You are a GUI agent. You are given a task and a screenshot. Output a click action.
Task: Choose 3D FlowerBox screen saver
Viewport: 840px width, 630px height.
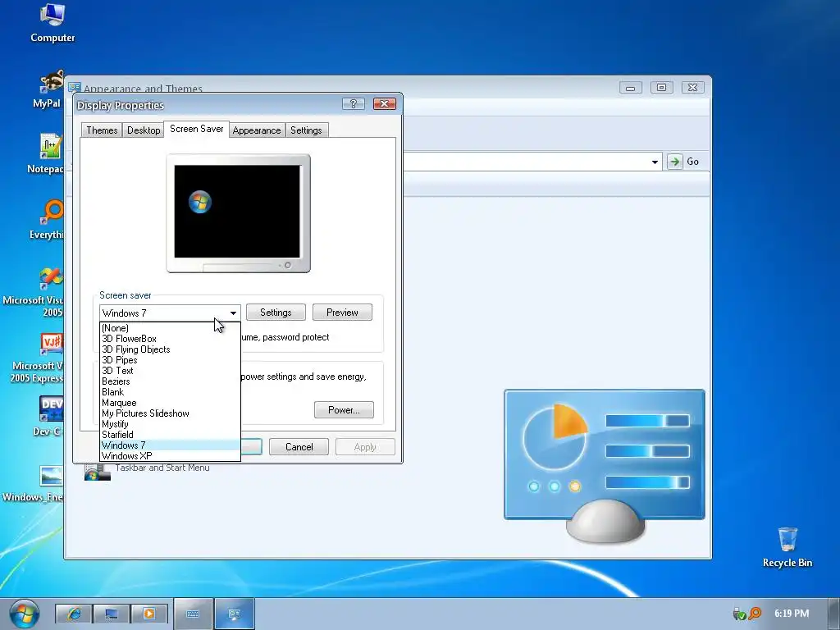click(x=170, y=339)
